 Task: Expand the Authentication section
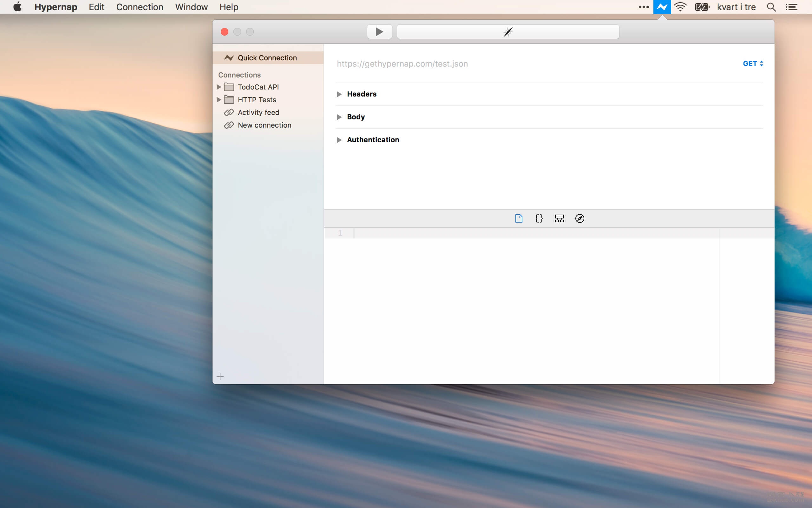click(x=339, y=140)
